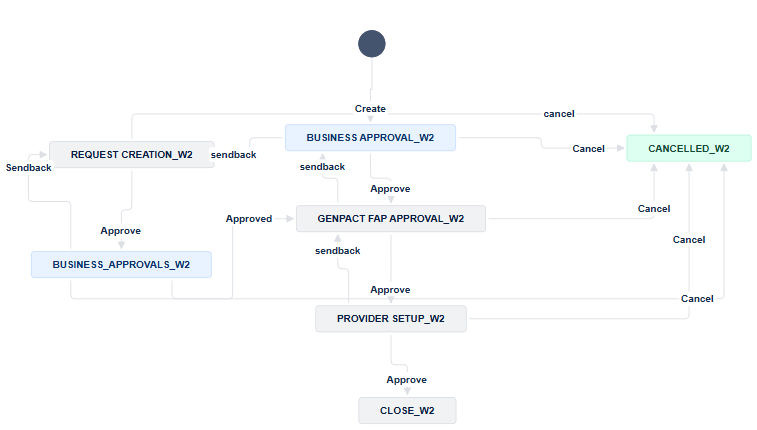Select the sendback label below GENPACT FAP APPROVAL_W2
This screenshot has width=757, height=430.
(x=337, y=250)
